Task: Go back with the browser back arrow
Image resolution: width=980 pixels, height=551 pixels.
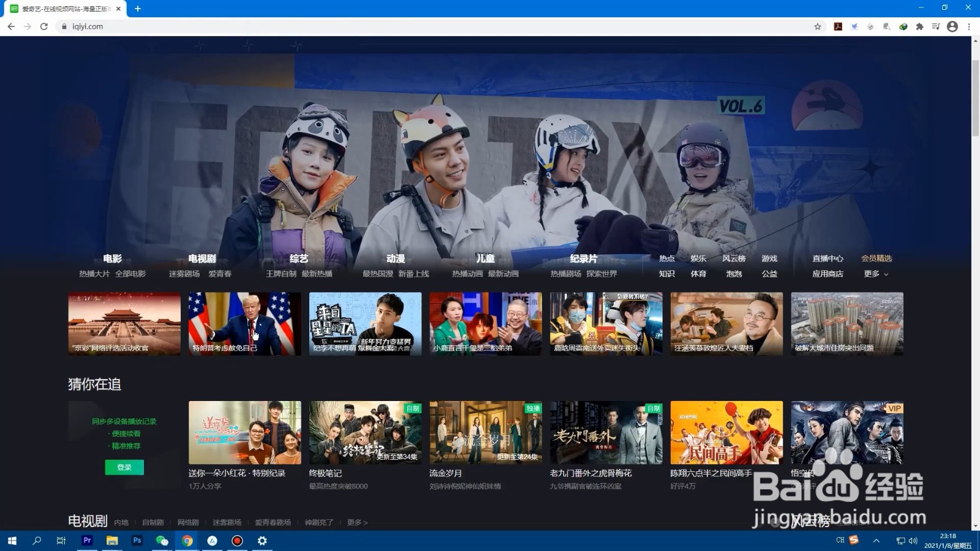Action: 11,26
